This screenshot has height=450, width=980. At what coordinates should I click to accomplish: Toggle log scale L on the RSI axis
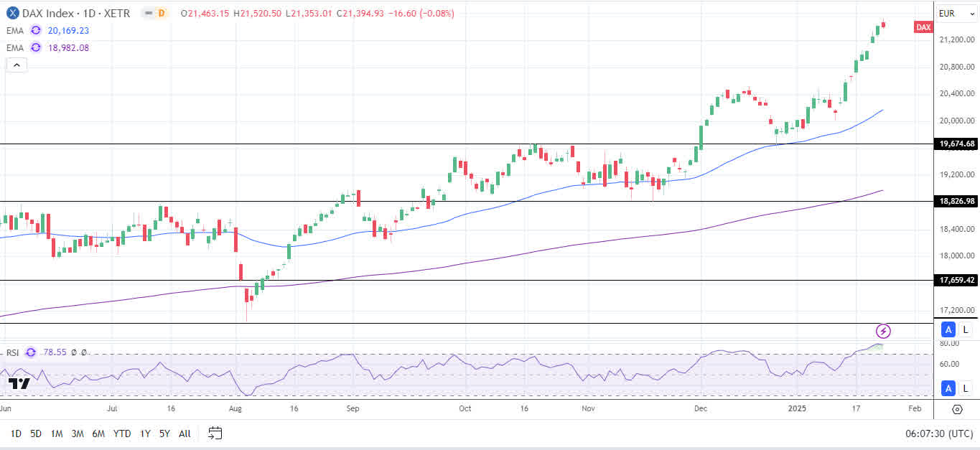pos(966,388)
